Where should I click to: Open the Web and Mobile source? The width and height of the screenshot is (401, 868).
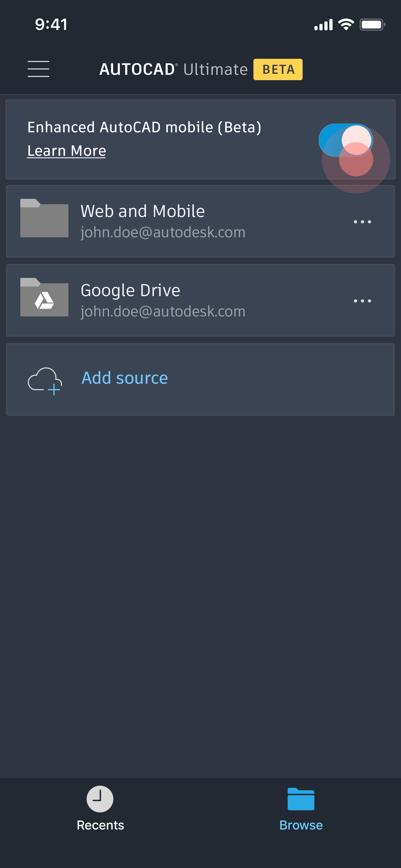pyautogui.click(x=142, y=211)
